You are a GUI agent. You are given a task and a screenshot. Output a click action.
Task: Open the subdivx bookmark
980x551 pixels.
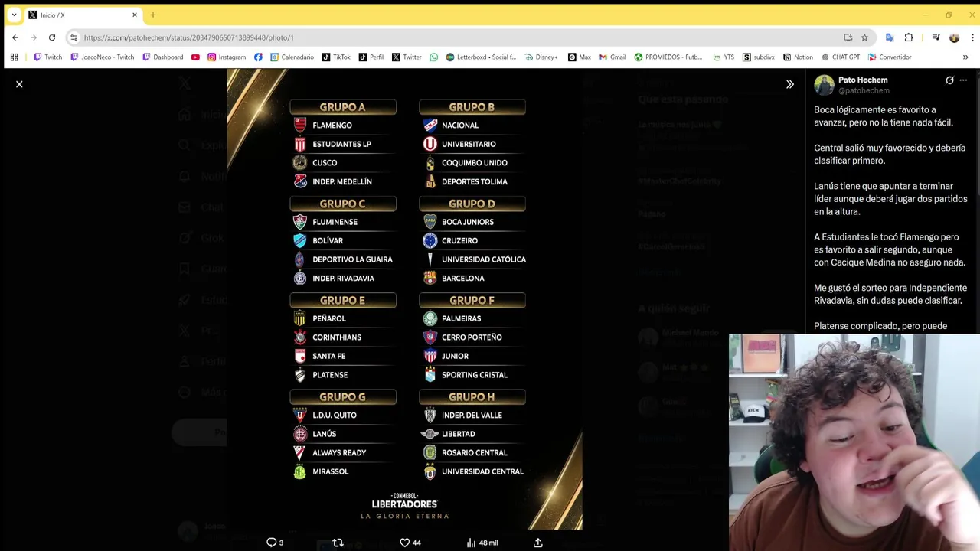pyautogui.click(x=758, y=57)
